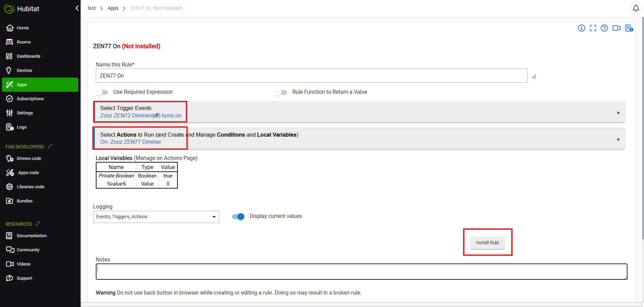The image size is (644, 307).
Task: Click the Libraries code gear icon
Action: [9, 187]
